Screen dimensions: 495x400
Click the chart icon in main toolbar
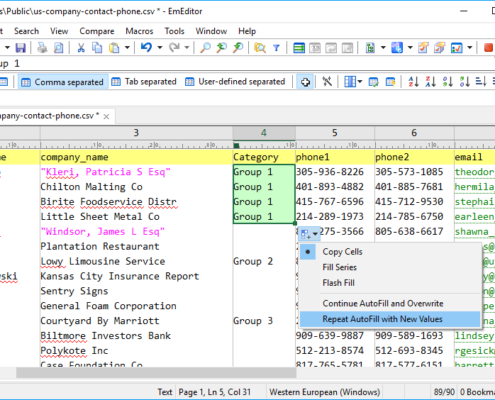click(456, 48)
